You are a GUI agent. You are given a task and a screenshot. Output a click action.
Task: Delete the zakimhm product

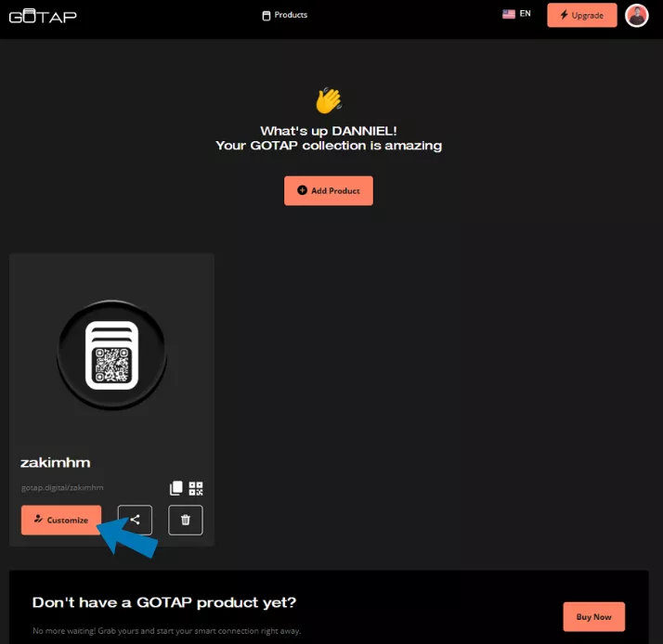click(186, 520)
